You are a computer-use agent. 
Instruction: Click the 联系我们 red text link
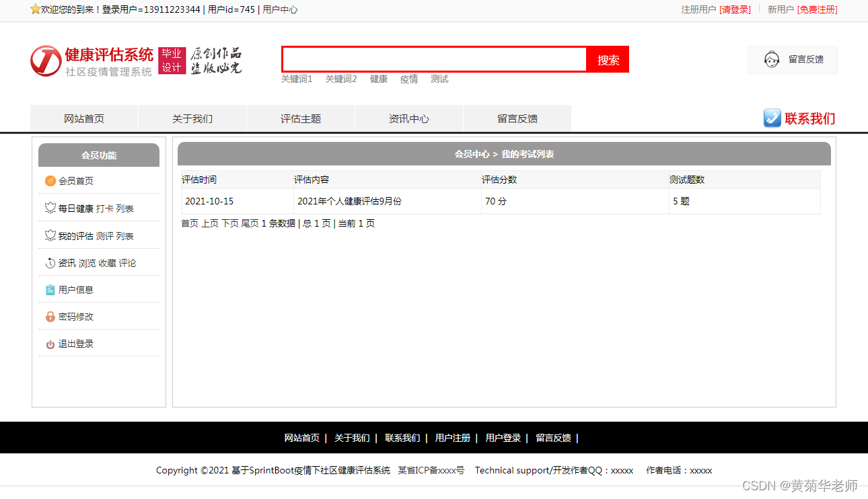810,118
